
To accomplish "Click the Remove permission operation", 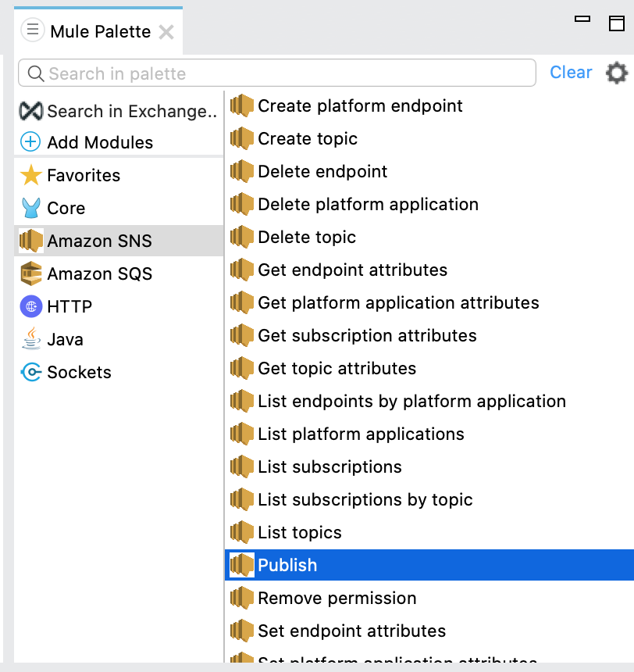I will click(x=337, y=599).
